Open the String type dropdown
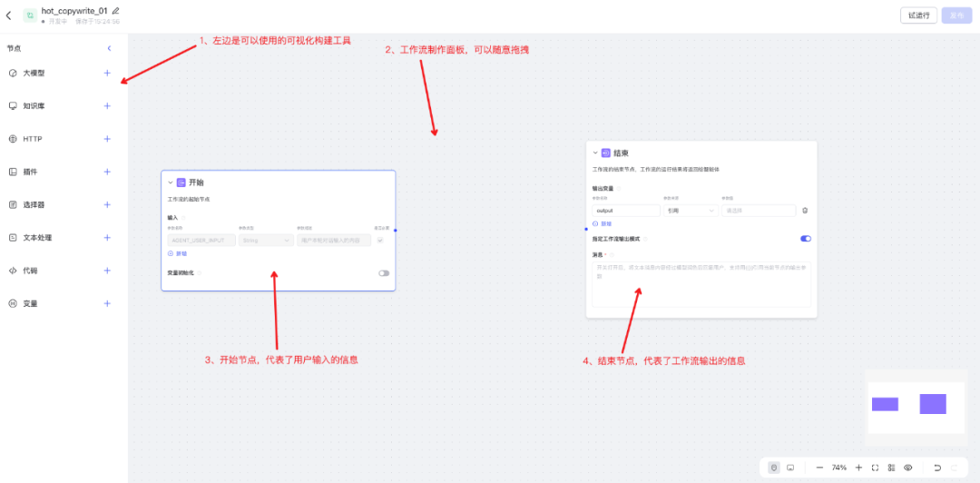 pos(266,241)
